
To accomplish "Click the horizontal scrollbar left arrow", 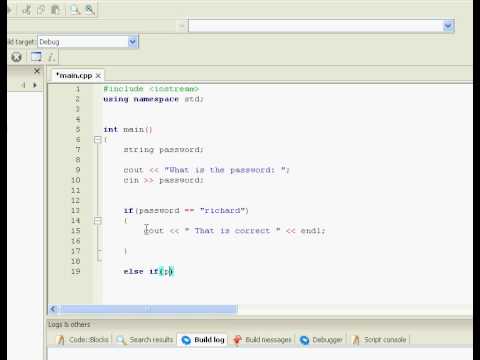I will click(x=53, y=309).
